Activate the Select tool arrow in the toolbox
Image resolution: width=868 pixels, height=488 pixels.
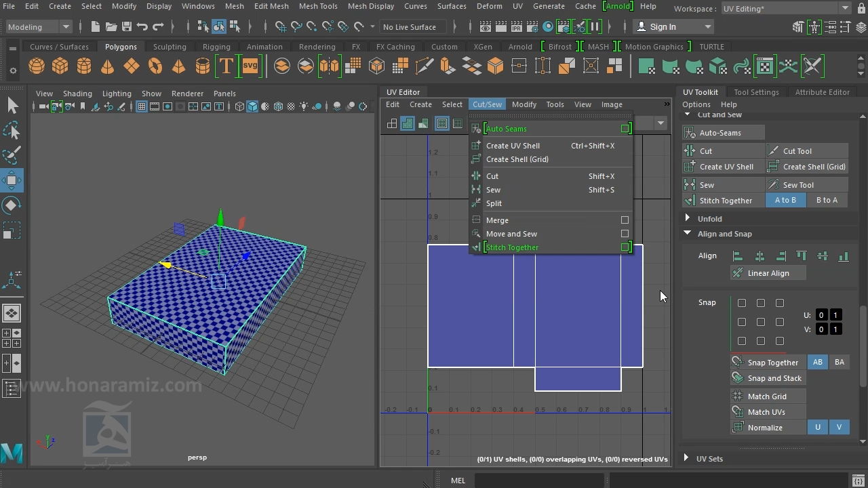12,105
